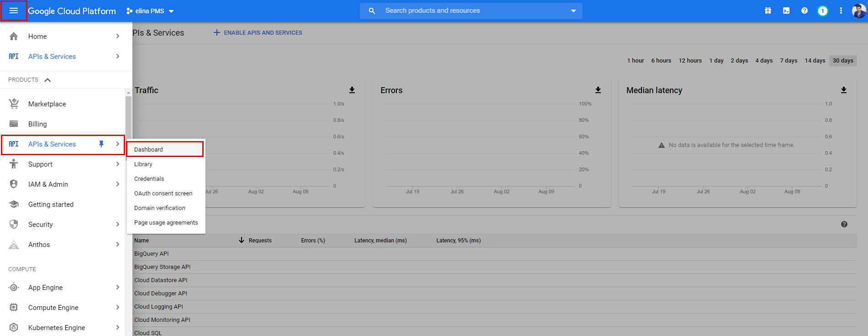Click the Requests sort arrow
The height and width of the screenshot is (336, 868).
pyautogui.click(x=242, y=240)
